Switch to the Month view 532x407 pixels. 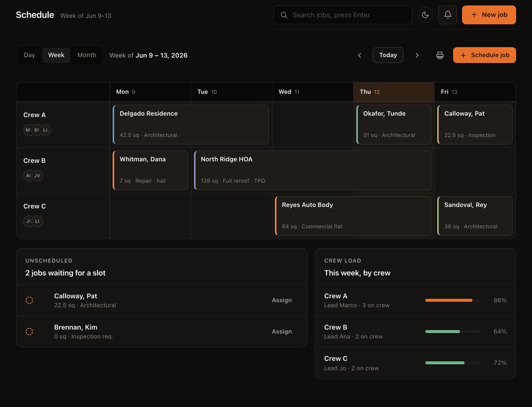tap(86, 55)
